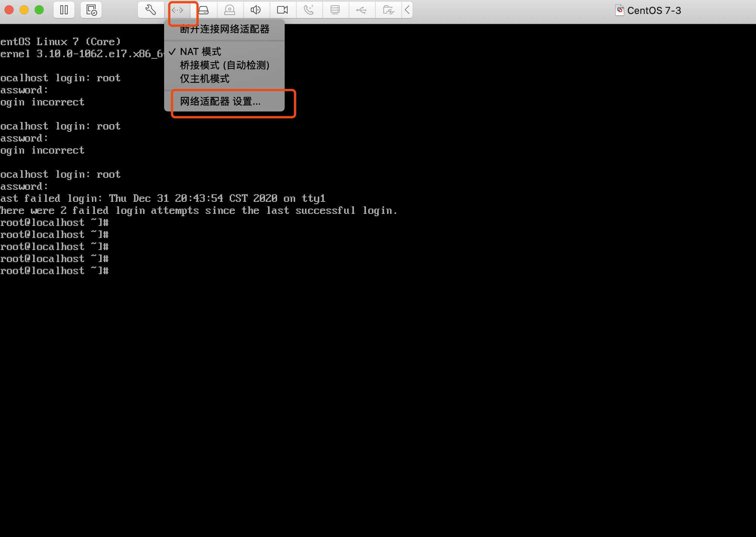Click the Bluetooth phone icon
The image size is (756, 537).
(x=309, y=10)
